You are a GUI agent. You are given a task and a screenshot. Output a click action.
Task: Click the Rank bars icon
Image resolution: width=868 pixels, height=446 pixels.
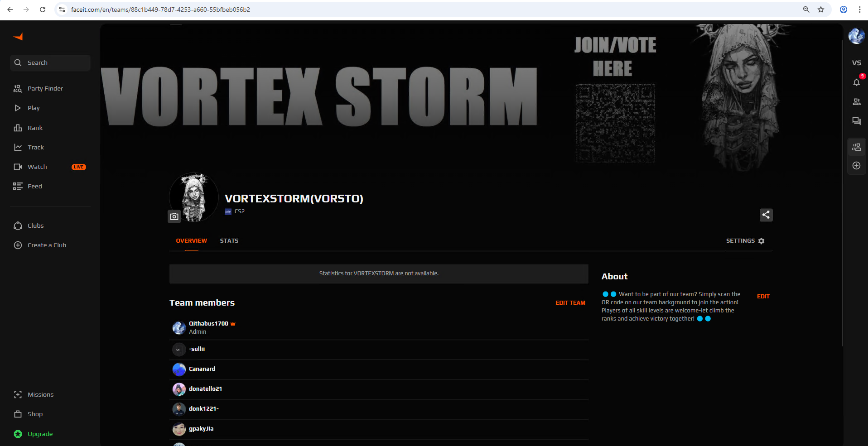(x=18, y=128)
